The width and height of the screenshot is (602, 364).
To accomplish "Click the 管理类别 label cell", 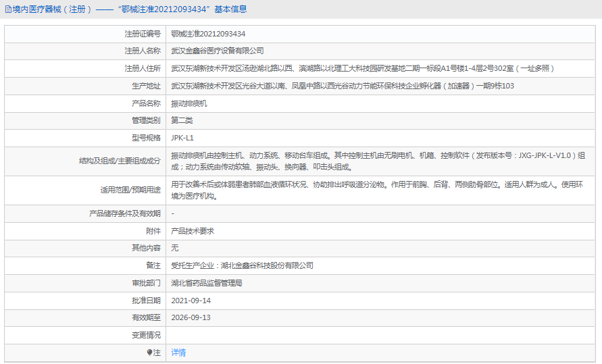I will pyautogui.click(x=85, y=120).
